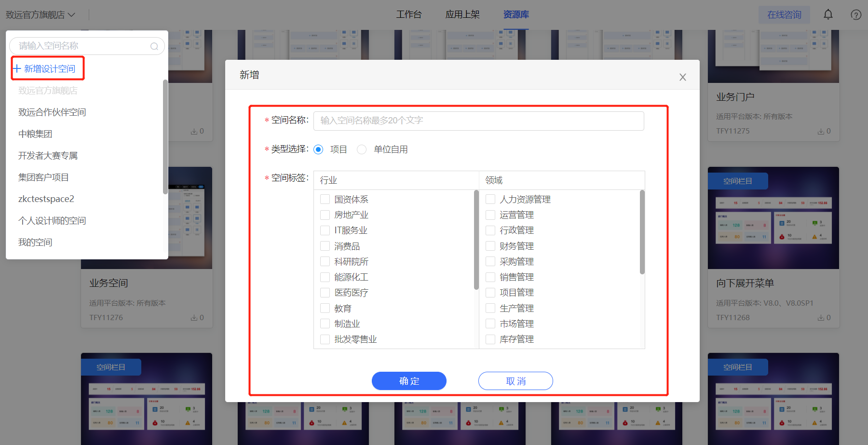This screenshot has width=868, height=445.
Task: Expand the 致远官方旗舰店 store dropdown
Action: click(x=41, y=15)
